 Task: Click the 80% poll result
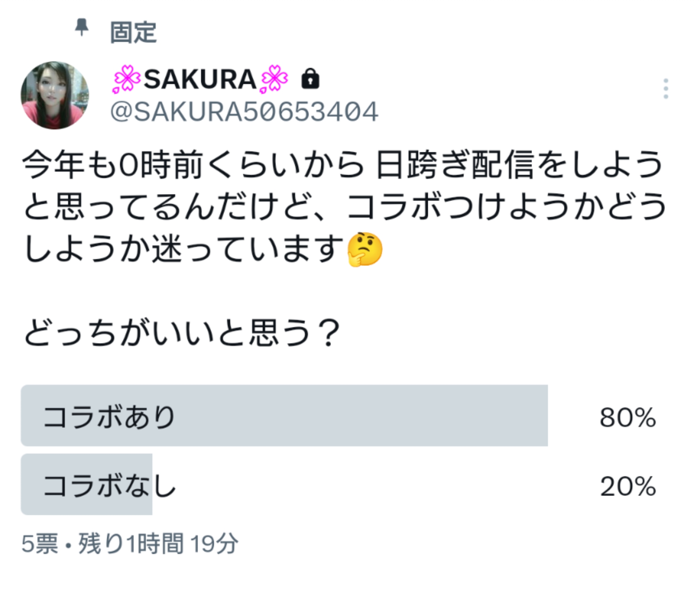tap(627, 418)
